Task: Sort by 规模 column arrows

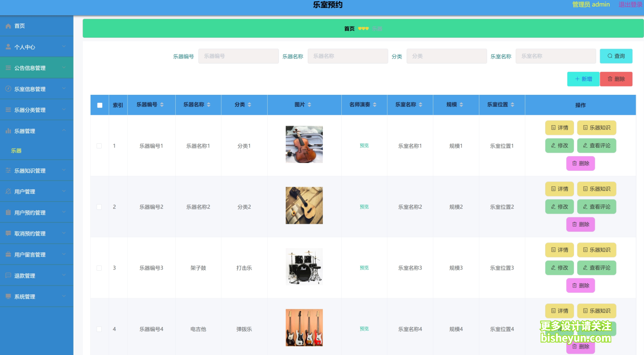Action: (461, 105)
